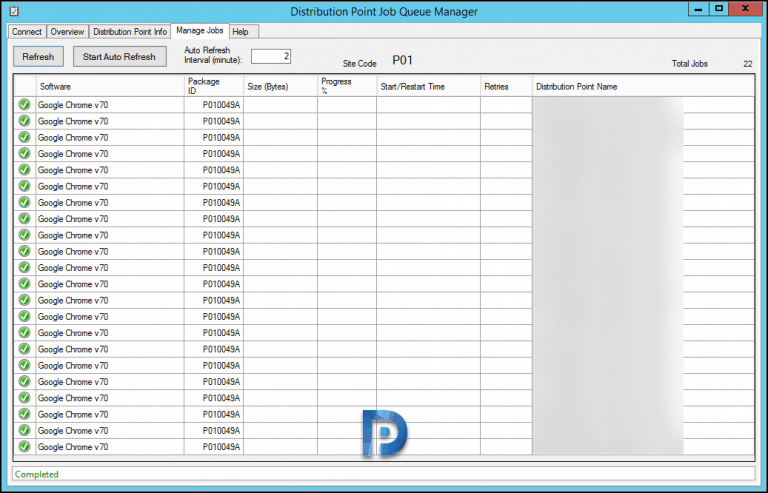Click the P01 site code value

(x=403, y=60)
